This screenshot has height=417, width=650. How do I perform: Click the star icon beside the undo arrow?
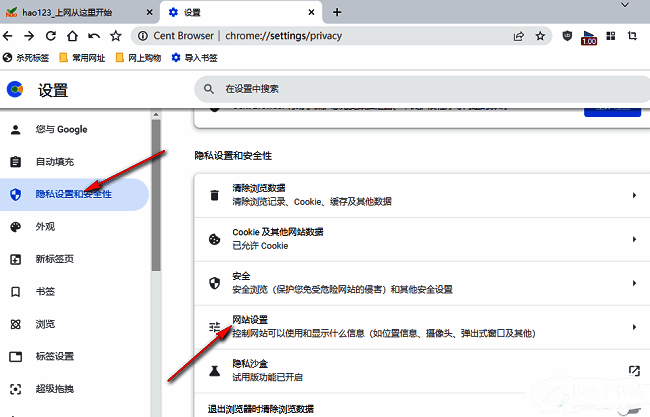[116, 36]
